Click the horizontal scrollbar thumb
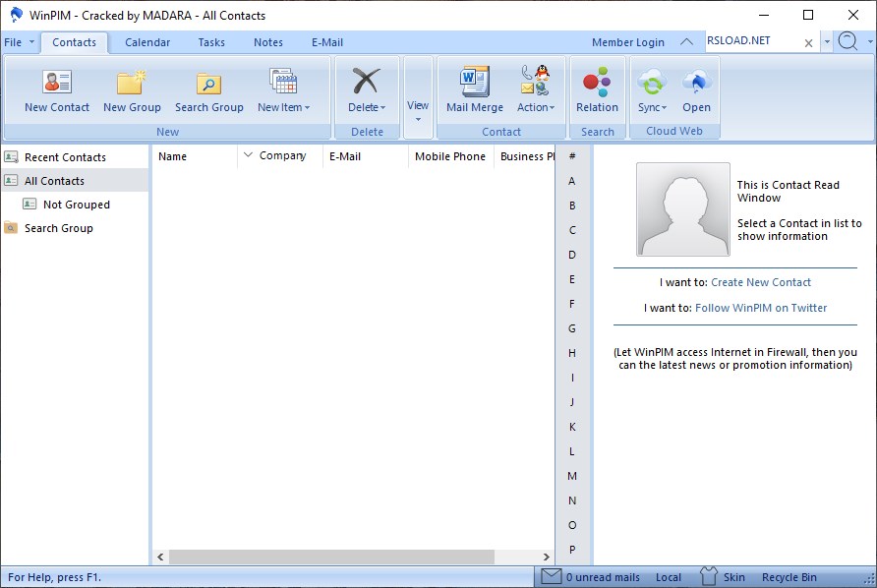Screen dimensions: 877x588 pos(331,557)
